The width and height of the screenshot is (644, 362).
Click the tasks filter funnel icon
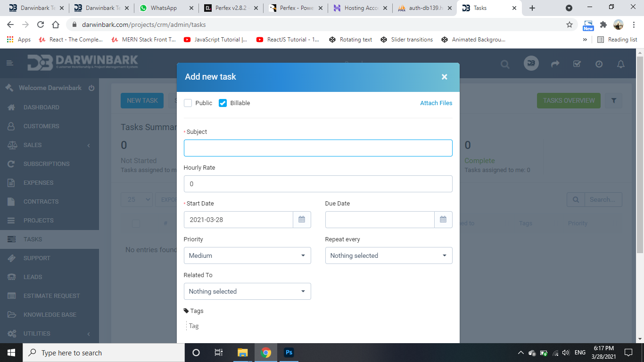(614, 100)
